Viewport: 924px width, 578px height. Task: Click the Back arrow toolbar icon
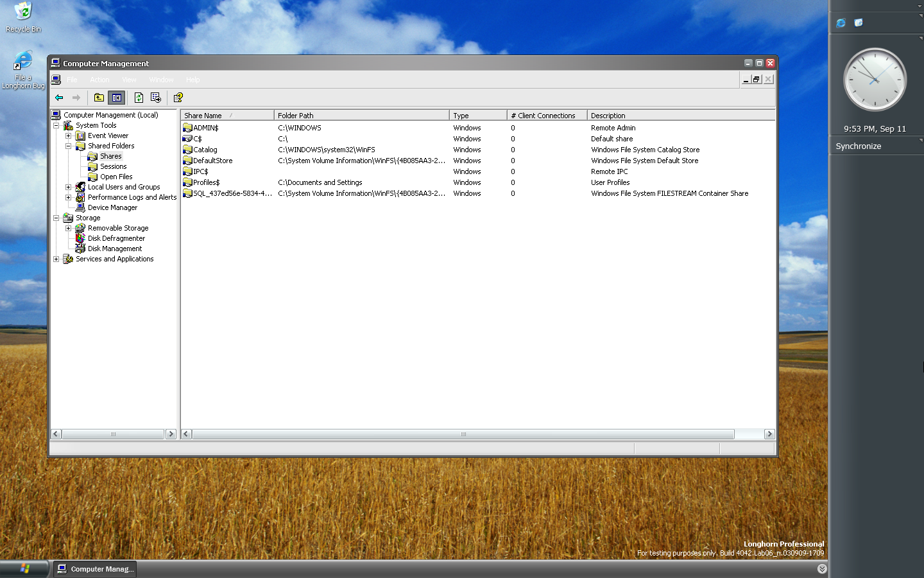click(59, 98)
